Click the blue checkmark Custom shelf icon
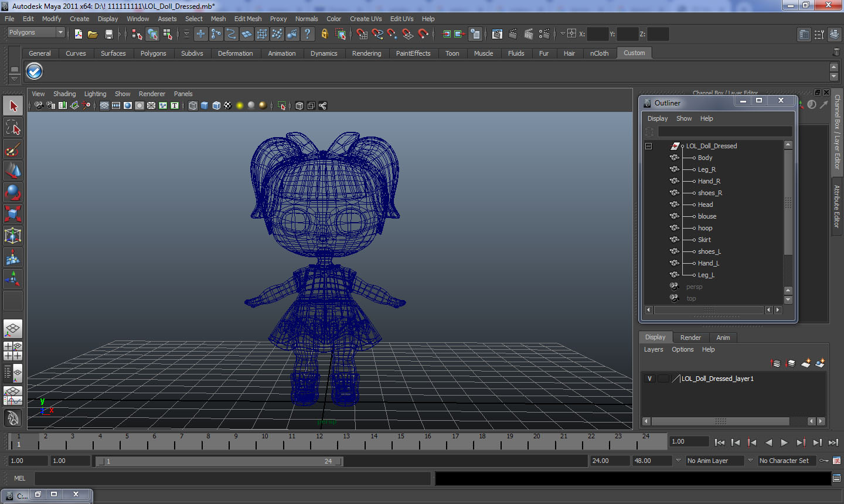844x504 pixels. tap(35, 71)
